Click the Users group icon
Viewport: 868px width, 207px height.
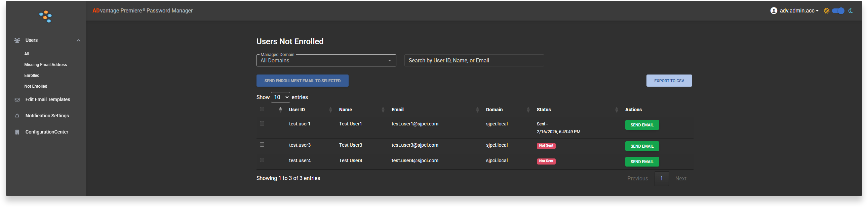(x=17, y=40)
